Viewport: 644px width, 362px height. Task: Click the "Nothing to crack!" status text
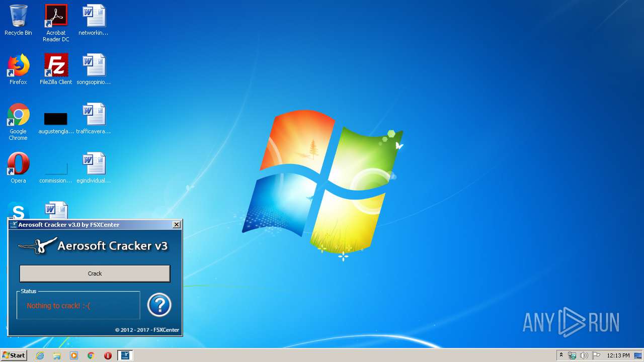click(x=58, y=306)
